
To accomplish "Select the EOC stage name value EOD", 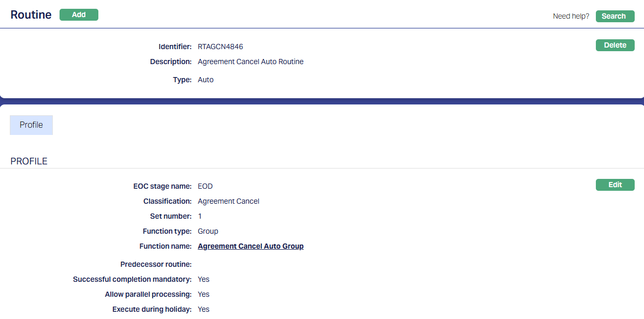I will tap(205, 187).
